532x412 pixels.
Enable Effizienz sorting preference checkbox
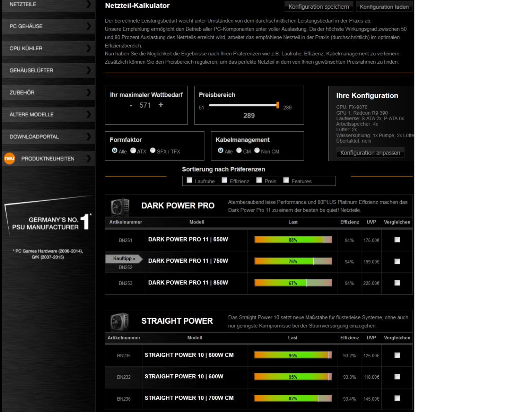tap(224, 180)
